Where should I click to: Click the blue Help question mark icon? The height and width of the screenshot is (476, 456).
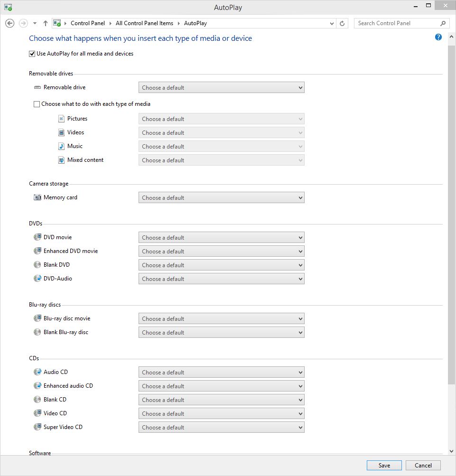438,37
